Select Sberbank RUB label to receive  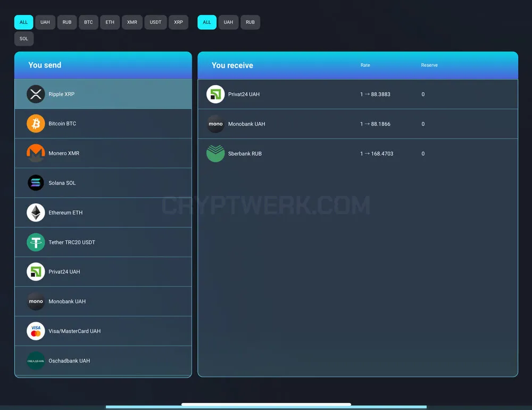(x=245, y=153)
